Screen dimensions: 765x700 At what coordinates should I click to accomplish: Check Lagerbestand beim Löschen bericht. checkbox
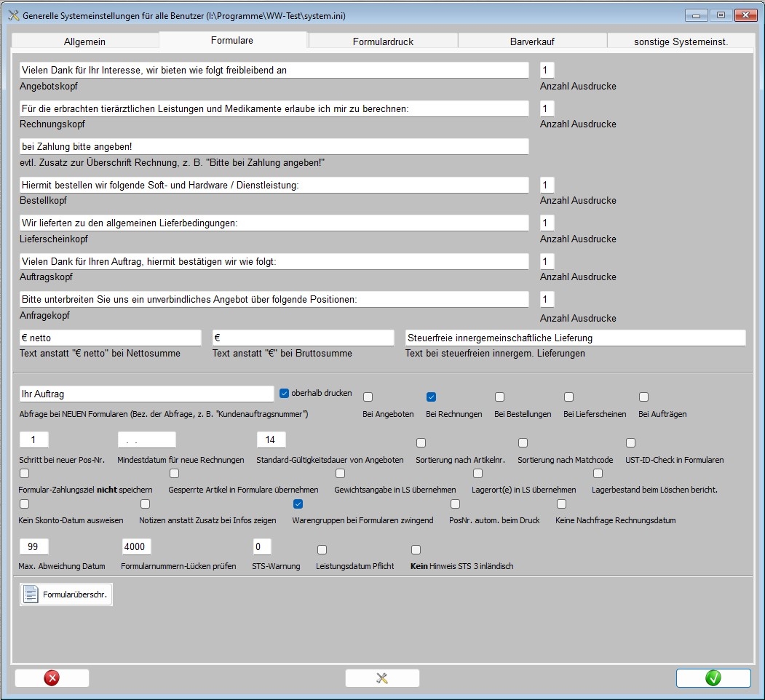point(598,473)
